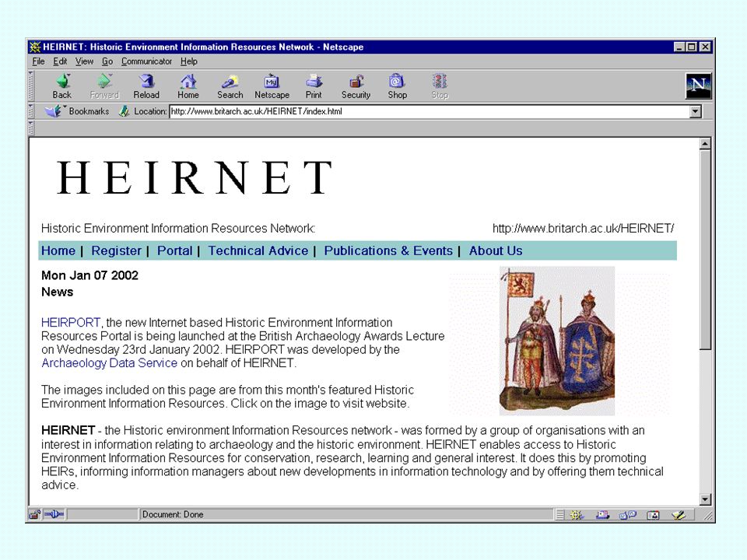Click the Netscape window title icon
Image resolution: width=747 pixels, height=560 pixels.
pyautogui.click(x=35, y=47)
